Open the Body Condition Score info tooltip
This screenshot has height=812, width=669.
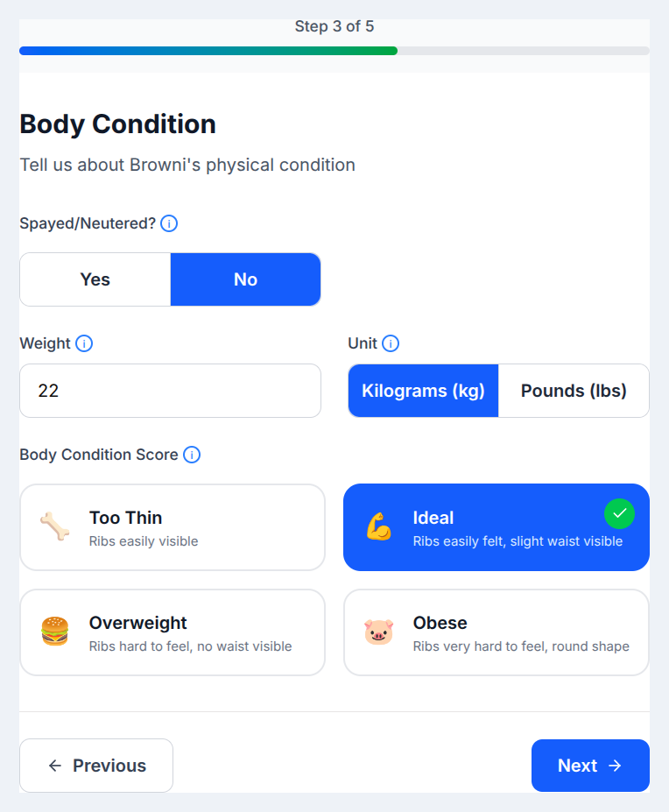(191, 455)
